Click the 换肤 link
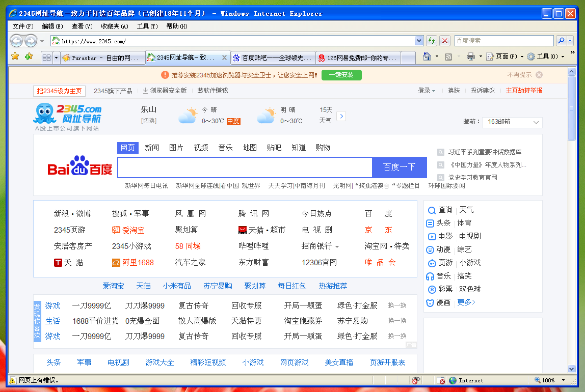This screenshot has width=585, height=392. pyautogui.click(x=454, y=91)
